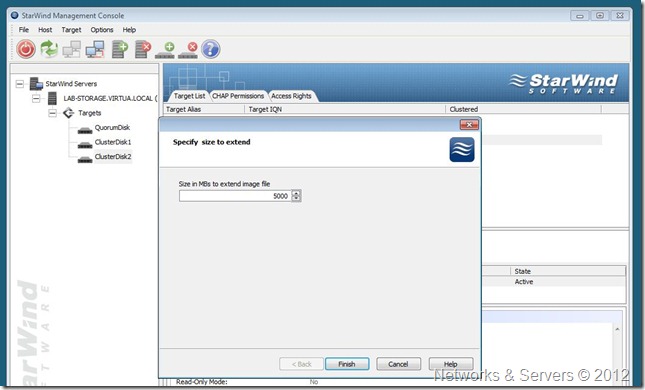Click the Help button in the dialog

pyautogui.click(x=450, y=364)
